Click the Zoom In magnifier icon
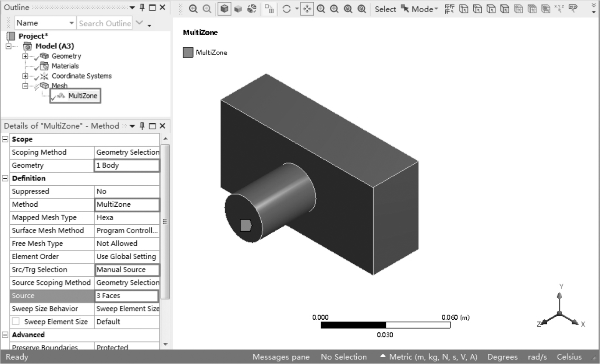This screenshot has height=364, width=600. (x=194, y=9)
